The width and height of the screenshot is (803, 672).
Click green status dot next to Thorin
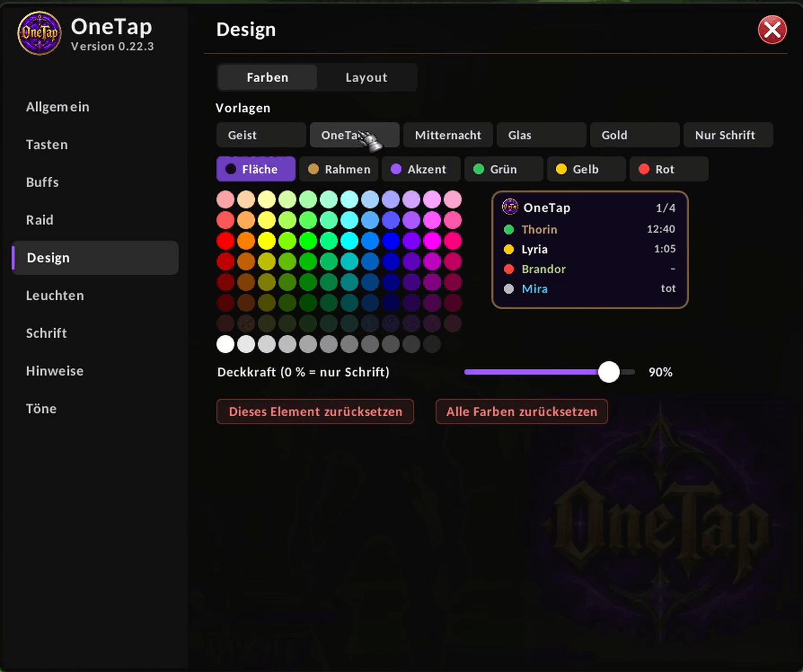click(509, 230)
